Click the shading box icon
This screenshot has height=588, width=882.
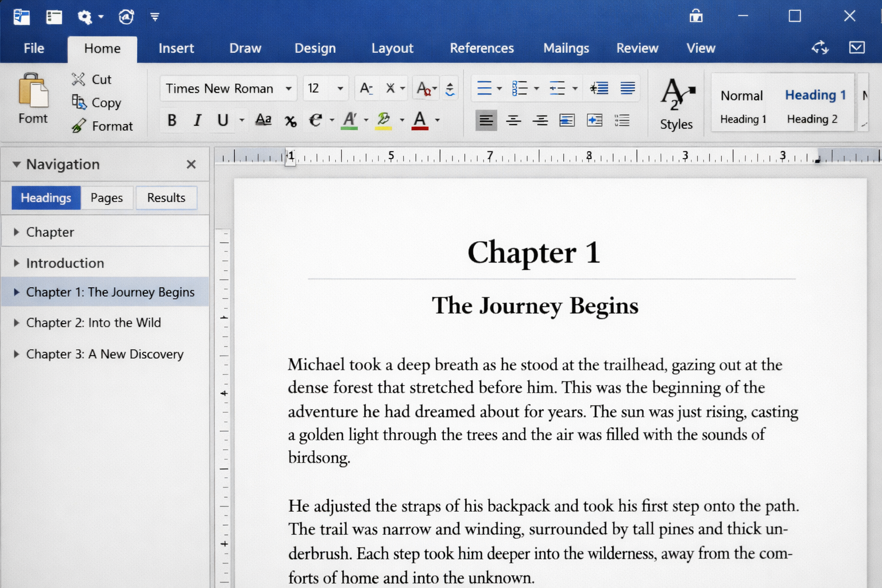pos(567,120)
